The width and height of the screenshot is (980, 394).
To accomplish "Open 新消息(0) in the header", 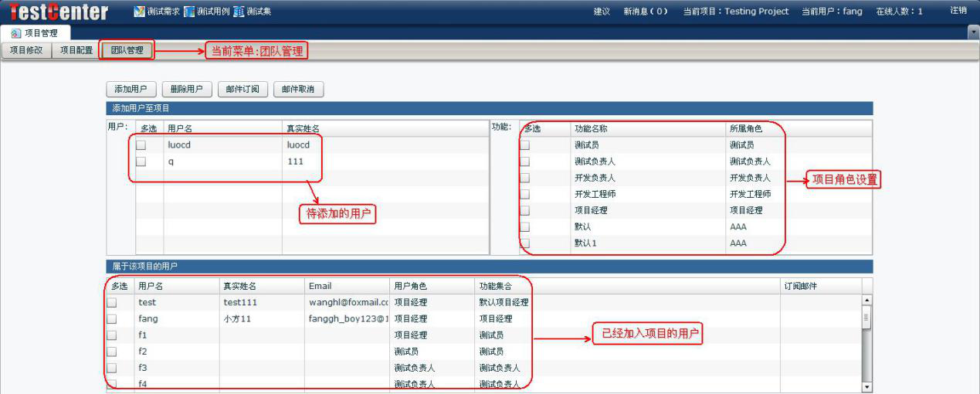I will point(646,12).
